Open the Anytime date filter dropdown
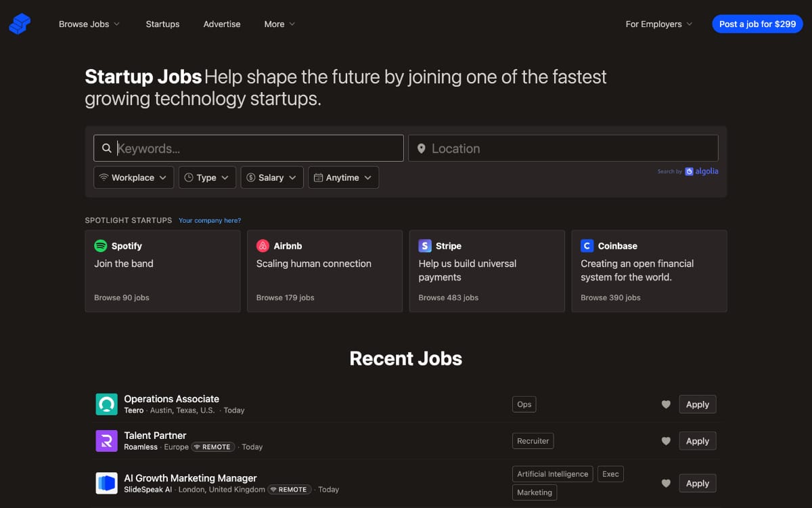The height and width of the screenshot is (508, 812). pyautogui.click(x=343, y=177)
